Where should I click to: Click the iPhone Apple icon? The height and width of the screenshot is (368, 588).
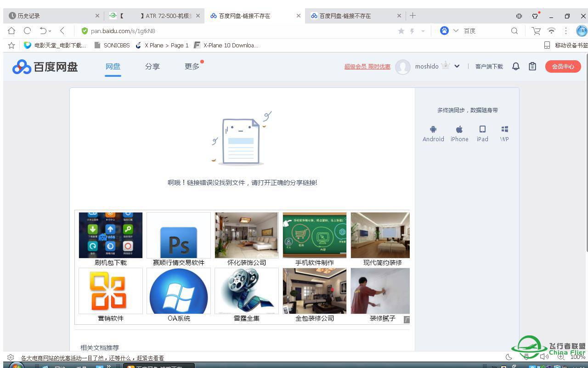pyautogui.click(x=459, y=129)
